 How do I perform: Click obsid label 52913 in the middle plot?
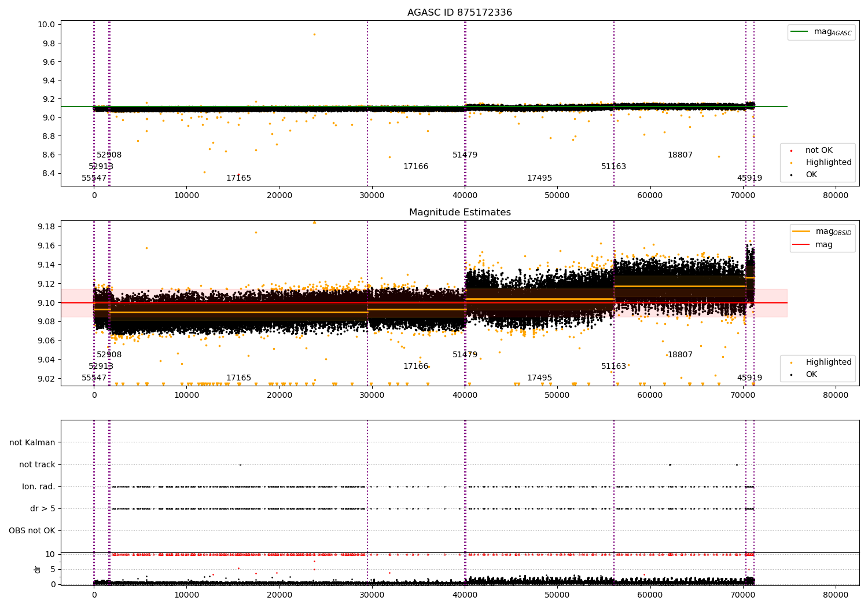point(101,366)
